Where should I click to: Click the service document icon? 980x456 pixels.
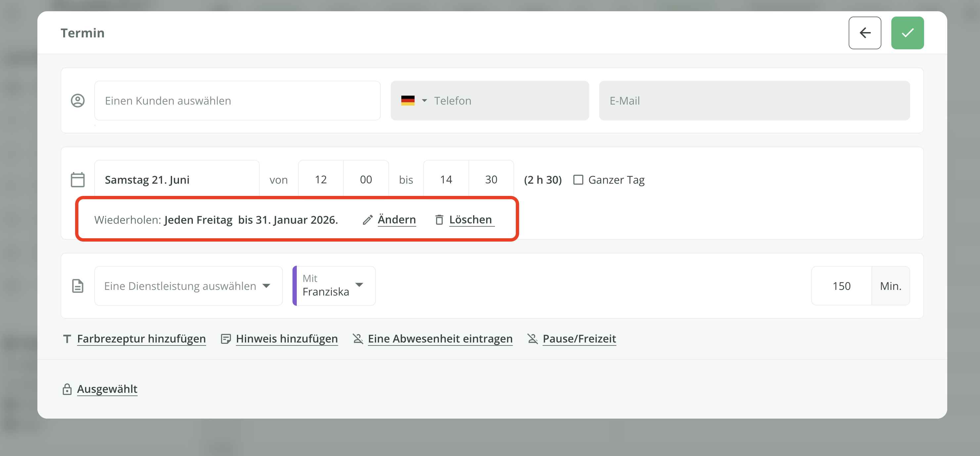pyautogui.click(x=78, y=286)
